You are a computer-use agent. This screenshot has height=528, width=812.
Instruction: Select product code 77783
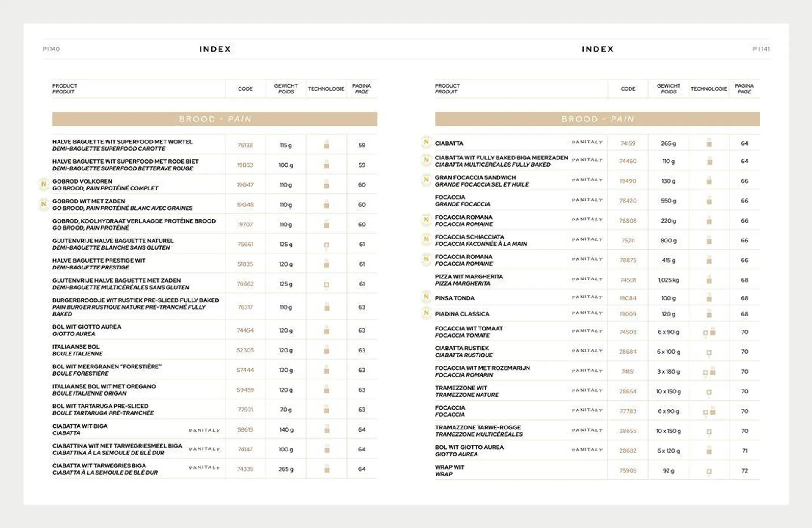click(x=628, y=411)
